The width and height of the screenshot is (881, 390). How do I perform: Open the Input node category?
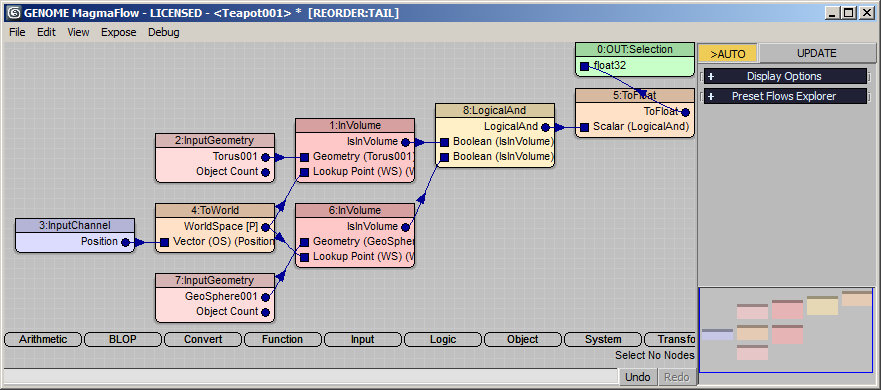click(x=362, y=339)
